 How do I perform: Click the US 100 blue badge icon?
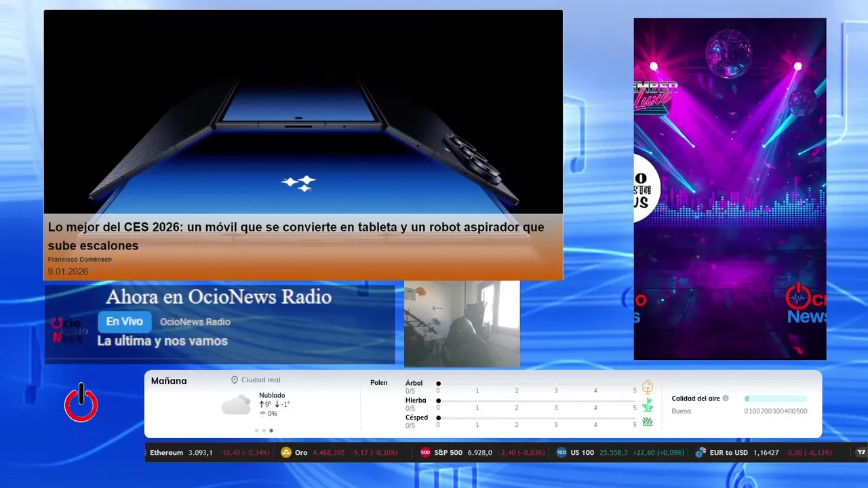coord(561,453)
